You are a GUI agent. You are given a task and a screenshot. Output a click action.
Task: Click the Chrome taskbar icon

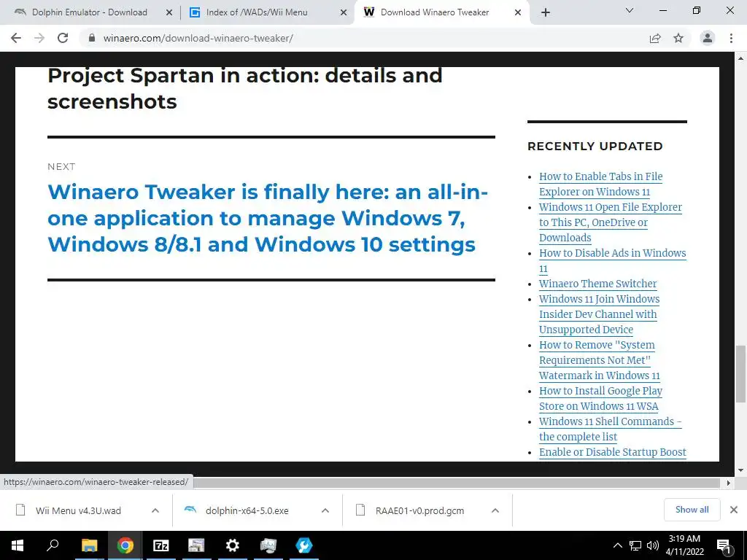click(125, 545)
